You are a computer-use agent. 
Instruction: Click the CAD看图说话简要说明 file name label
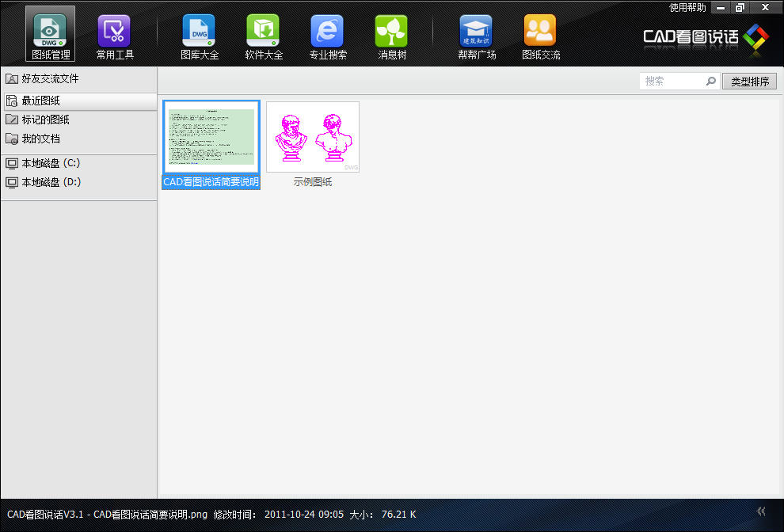pyautogui.click(x=211, y=182)
